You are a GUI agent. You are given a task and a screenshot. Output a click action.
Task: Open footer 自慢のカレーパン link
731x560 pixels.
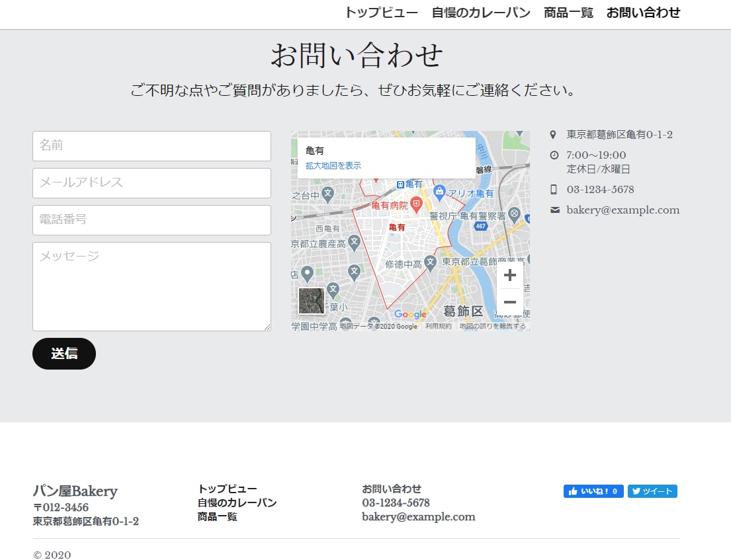pos(237,502)
